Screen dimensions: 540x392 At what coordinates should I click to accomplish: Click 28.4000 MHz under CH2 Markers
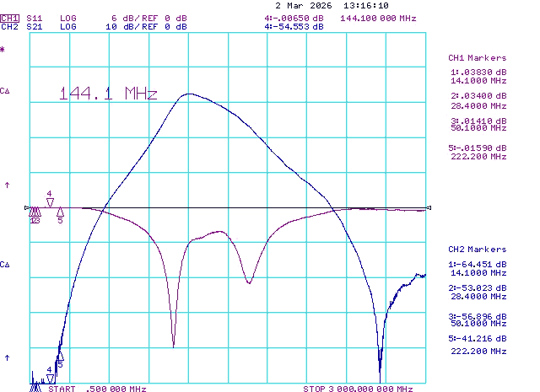click(478, 297)
